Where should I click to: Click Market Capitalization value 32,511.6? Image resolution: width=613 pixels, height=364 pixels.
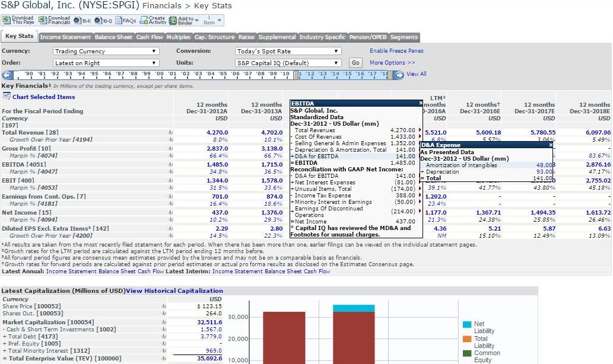(209, 323)
